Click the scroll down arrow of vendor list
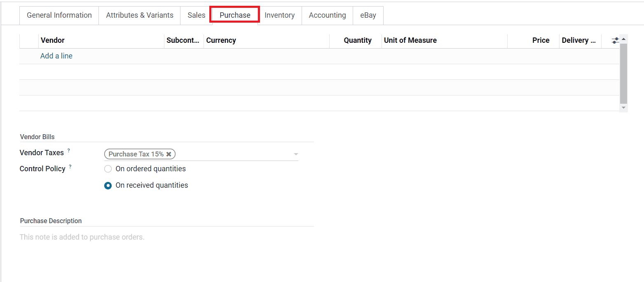 [x=623, y=107]
